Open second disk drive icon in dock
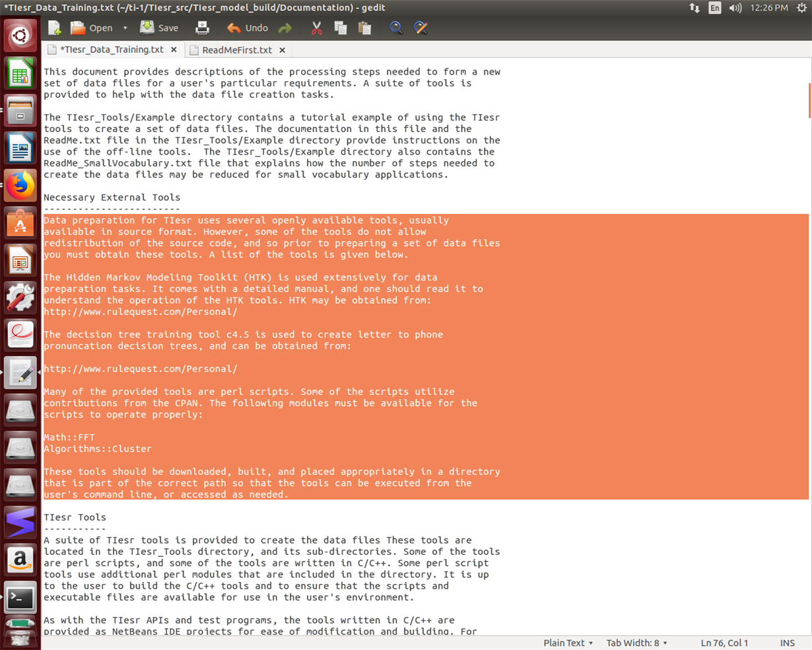 coord(20,448)
